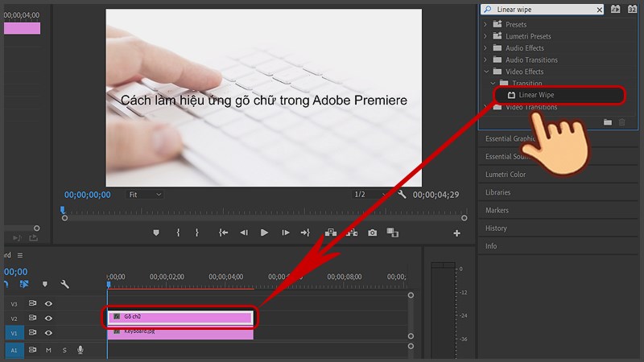The height and width of the screenshot is (362, 644).
Task: Click the Lift button
Action: pos(331,232)
